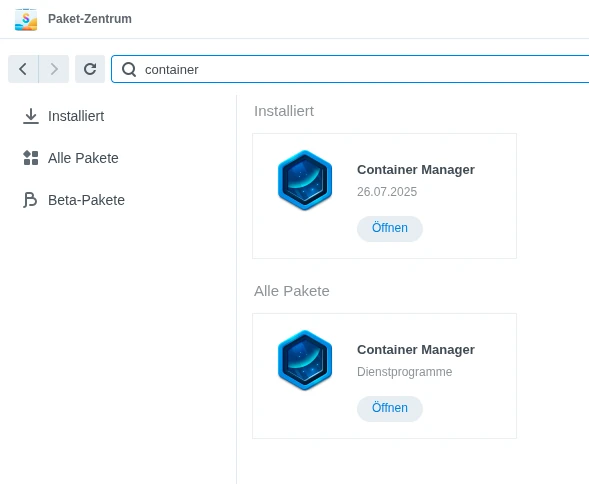Click the Paket-Zentrum window title
Viewport: 589px width, 484px height.
point(90,19)
